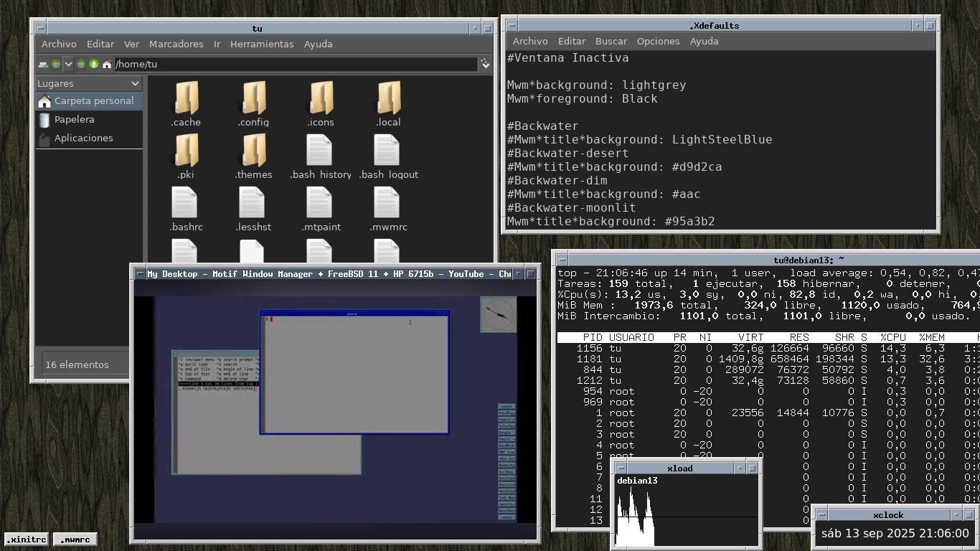Viewport: 980px width, 551px height.
Task: Open the window menu of the tu file manager
Action: click(x=41, y=29)
